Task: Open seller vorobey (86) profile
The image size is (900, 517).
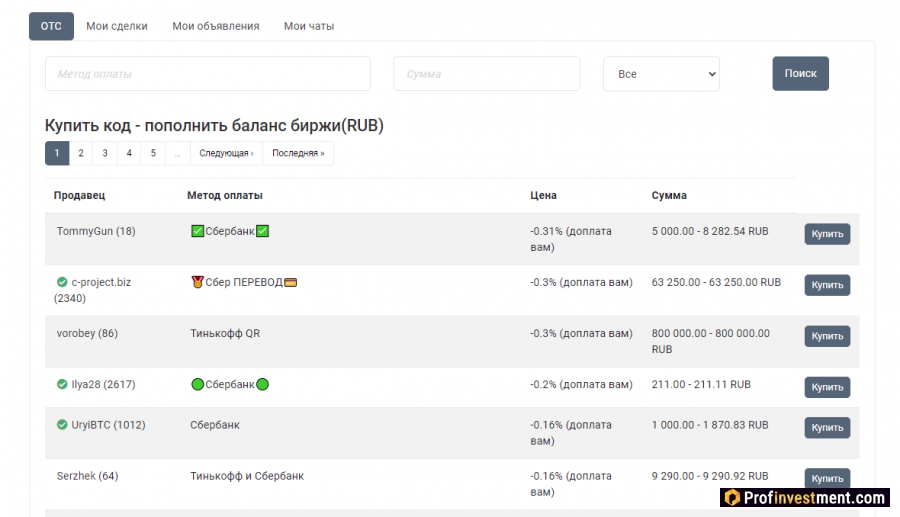Action: [x=87, y=333]
